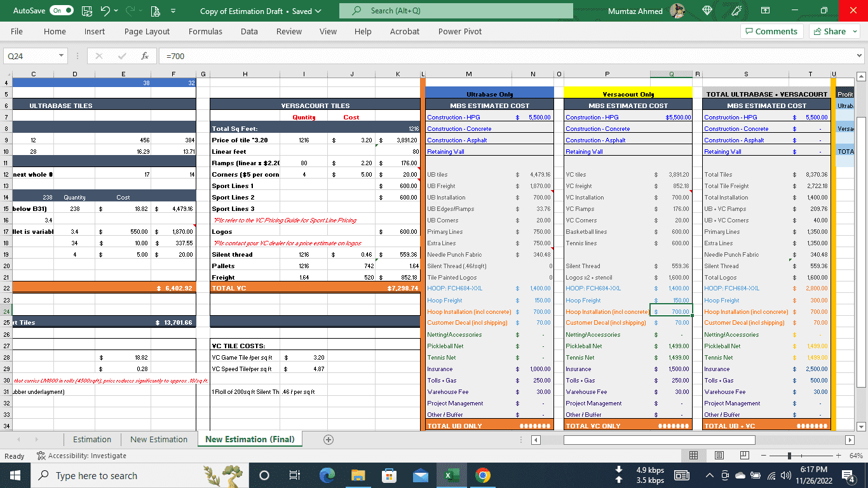Click the Insert Function fx icon
This screenshot has width=868, height=488.
(x=145, y=56)
